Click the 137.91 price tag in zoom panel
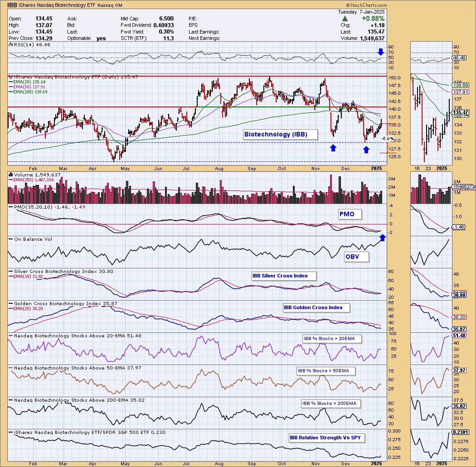This screenshot has width=476, height=467. coord(461,92)
